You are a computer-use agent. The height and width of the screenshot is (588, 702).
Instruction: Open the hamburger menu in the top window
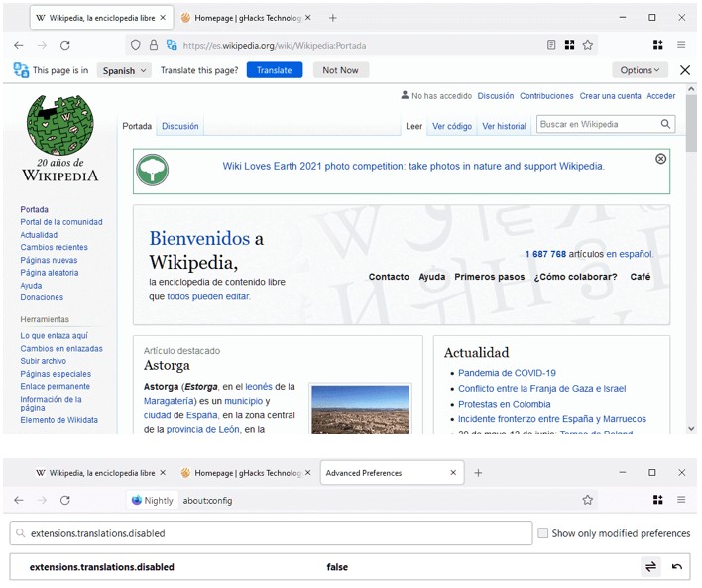pyautogui.click(x=681, y=45)
